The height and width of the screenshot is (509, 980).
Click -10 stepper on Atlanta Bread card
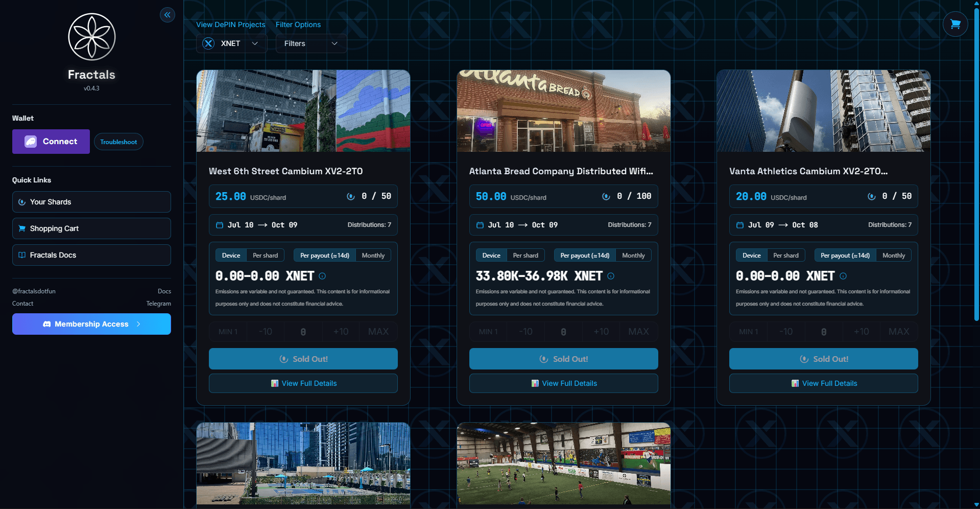[x=525, y=332]
